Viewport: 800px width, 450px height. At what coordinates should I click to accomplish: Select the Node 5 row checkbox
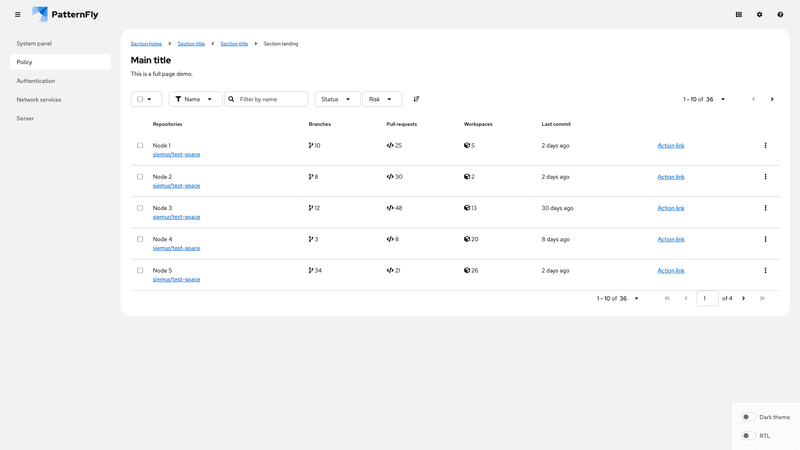(x=140, y=270)
